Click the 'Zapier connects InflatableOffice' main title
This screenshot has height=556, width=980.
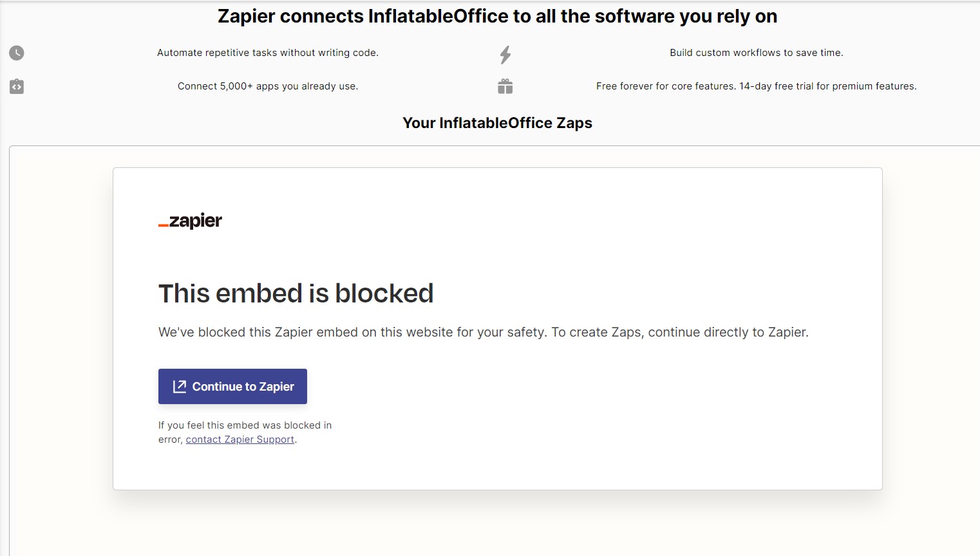coord(497,16)
